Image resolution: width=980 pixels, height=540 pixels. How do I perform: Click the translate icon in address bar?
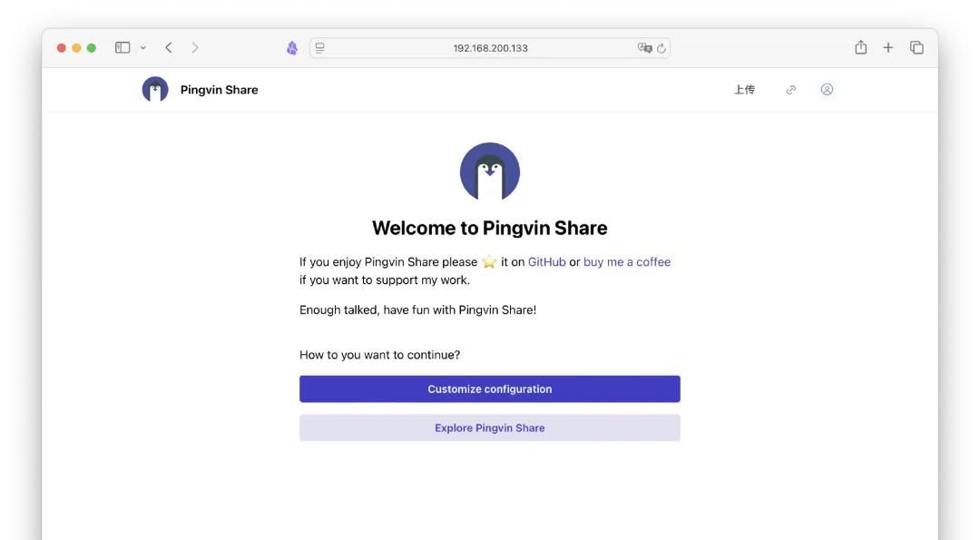pos(644,47)
